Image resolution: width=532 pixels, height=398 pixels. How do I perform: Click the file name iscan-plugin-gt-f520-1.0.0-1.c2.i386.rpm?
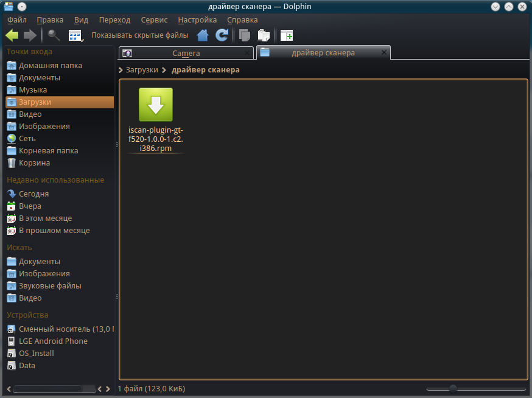156,139
